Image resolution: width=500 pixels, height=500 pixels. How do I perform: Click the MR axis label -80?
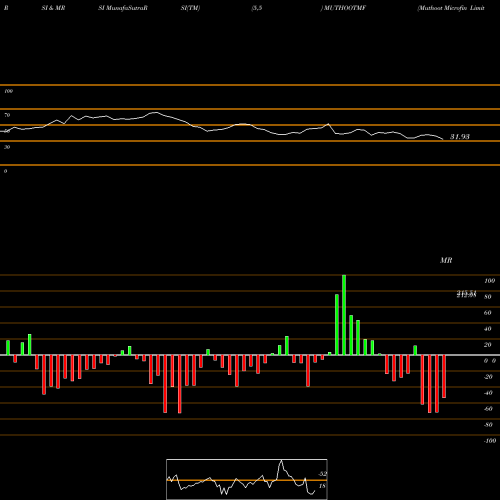pyautogui.click(x=488, y=425)
